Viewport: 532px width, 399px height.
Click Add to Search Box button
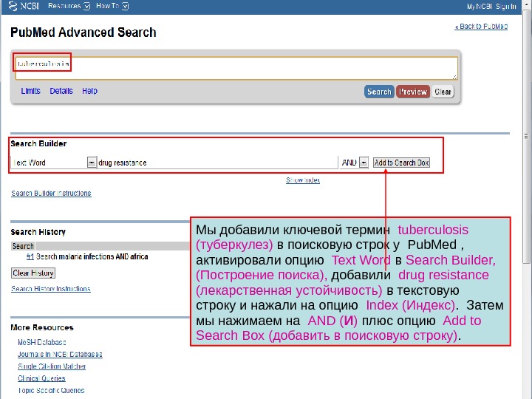(401, 163)
